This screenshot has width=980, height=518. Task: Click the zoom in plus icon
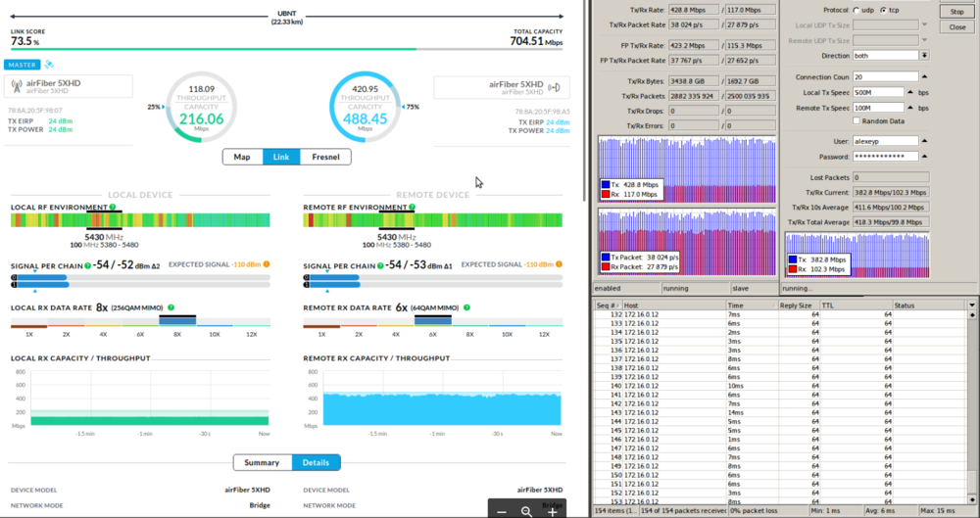[553, 511]
